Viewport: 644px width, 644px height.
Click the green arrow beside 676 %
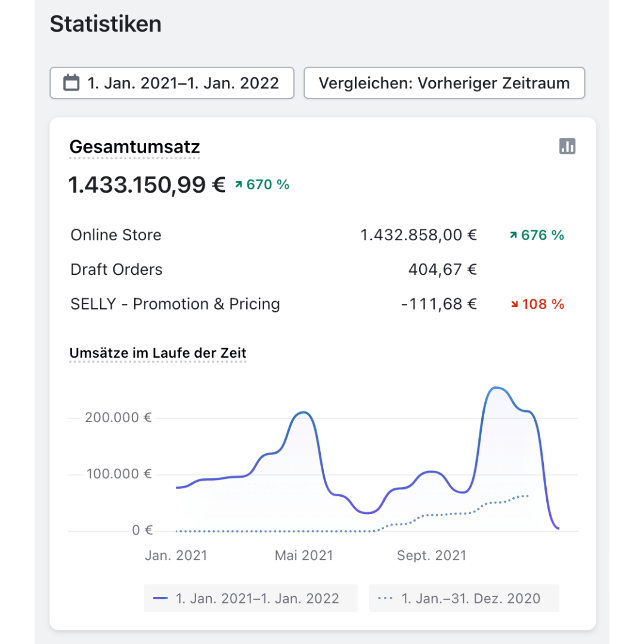tap(513, 236)
